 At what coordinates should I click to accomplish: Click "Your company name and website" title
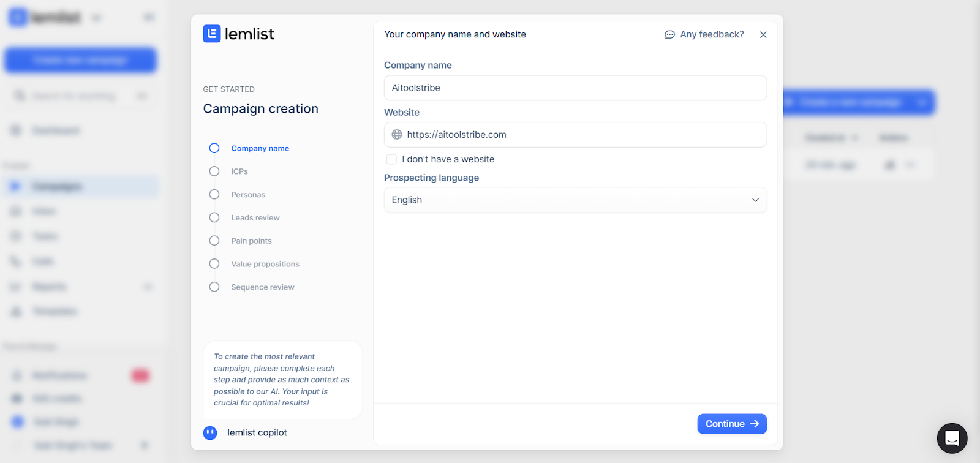455,35
